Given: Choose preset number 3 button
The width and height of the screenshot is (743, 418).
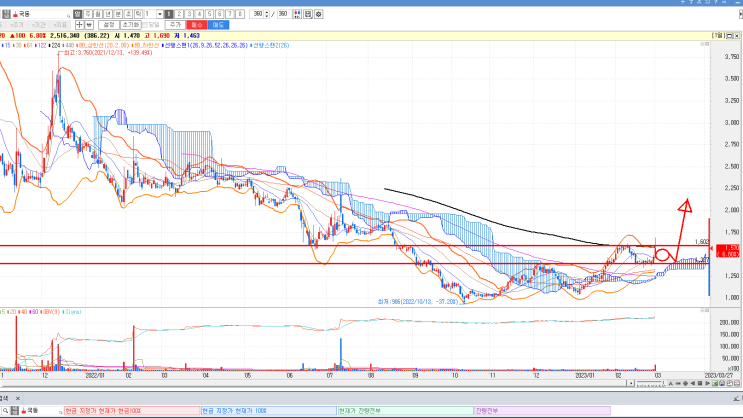Looking at the screenshot, I should 189,14.
